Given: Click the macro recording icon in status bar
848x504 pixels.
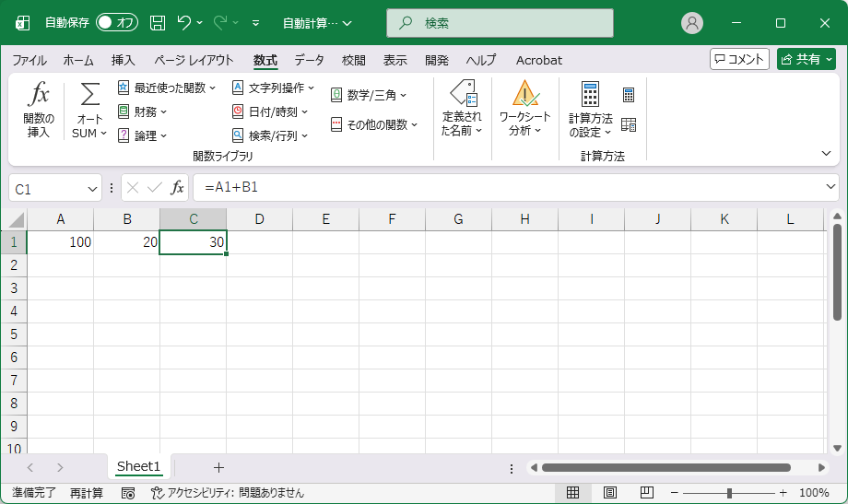Looking at the screenshot, I should click(128, 493).
